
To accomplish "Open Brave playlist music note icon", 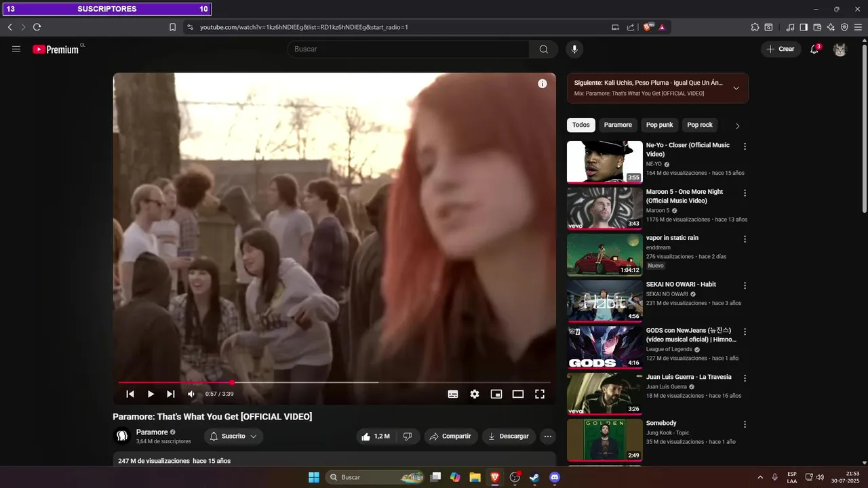I will point(790,27).
